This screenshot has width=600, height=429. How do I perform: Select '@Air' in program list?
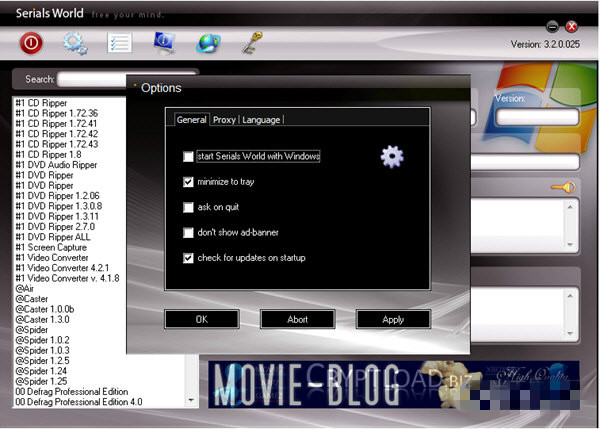tap(24, 289)
